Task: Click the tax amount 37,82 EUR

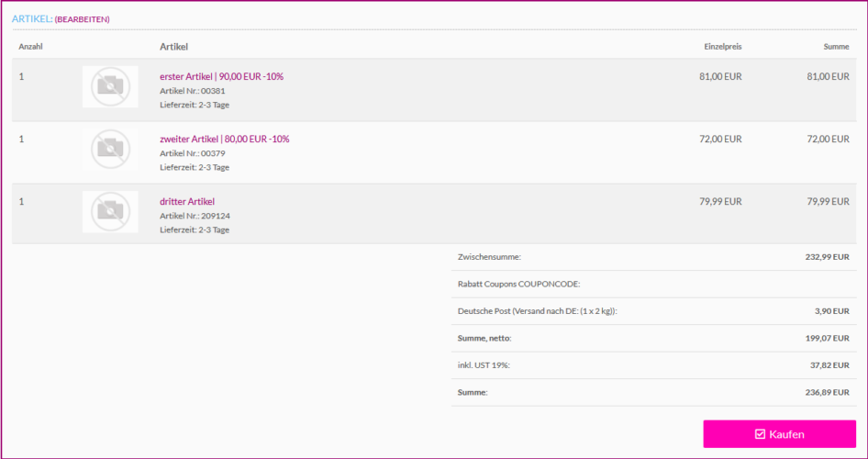Action: click(829, 365)
